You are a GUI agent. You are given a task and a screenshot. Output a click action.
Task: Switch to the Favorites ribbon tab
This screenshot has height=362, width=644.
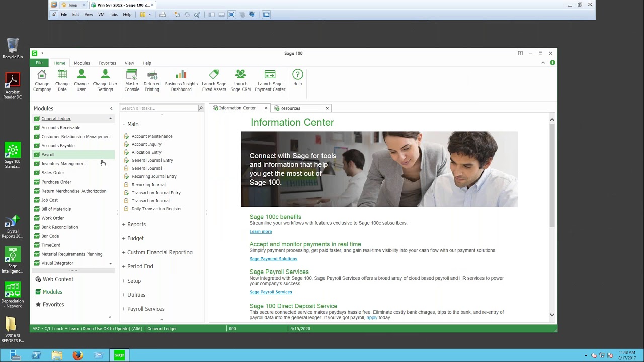[x=107, y=63]
